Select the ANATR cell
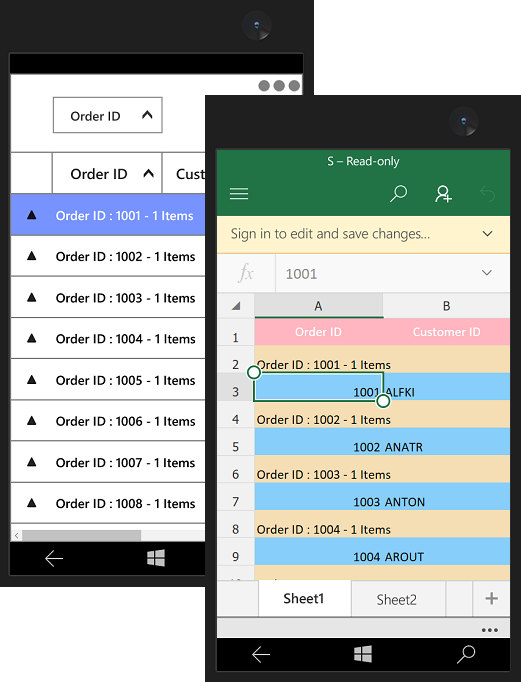The height and width of the screenshot is (682, 521). pos(447,441)
